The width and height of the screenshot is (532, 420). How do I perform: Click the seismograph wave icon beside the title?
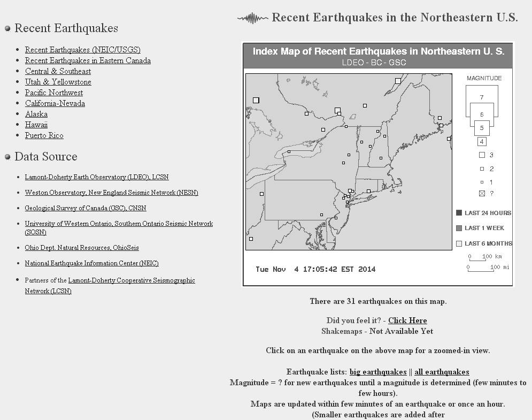(x=252, y=18)
